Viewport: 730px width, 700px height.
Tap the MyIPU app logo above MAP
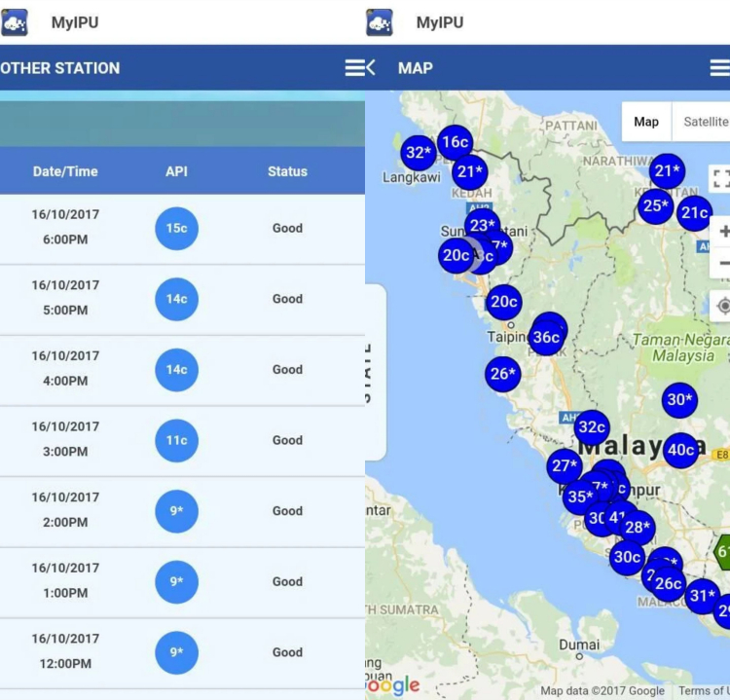380,22
